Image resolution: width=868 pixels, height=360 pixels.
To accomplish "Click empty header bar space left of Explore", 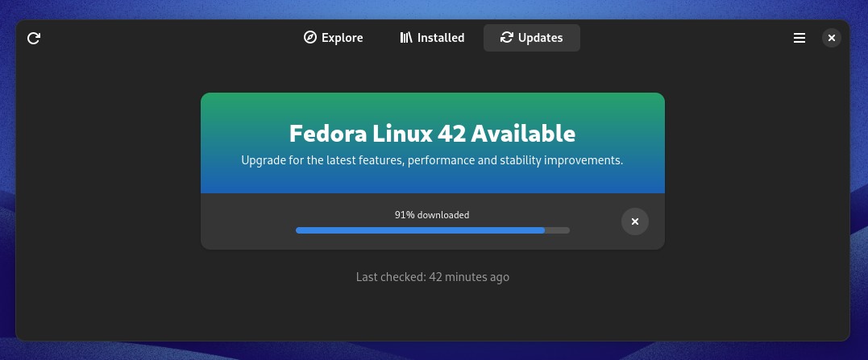I will point(166,38).
